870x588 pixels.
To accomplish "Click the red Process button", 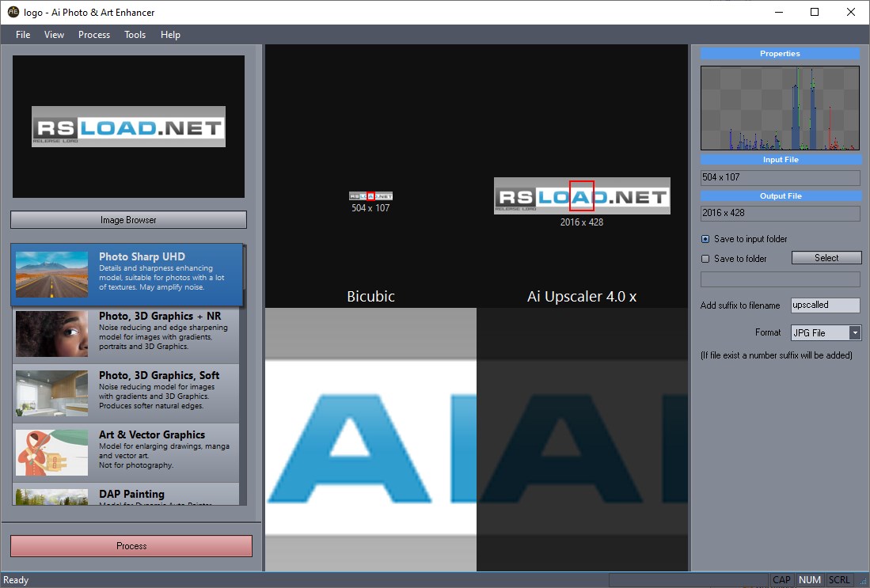I will pos(131,546).
